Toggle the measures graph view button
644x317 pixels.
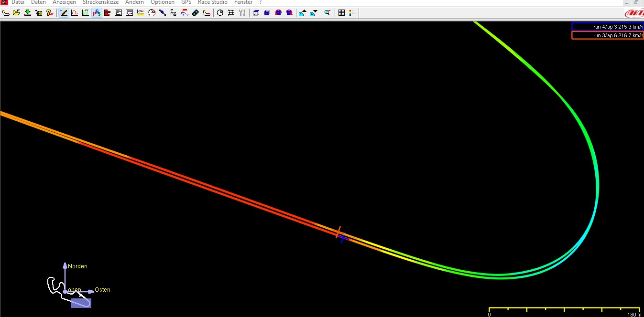[64, 13]
